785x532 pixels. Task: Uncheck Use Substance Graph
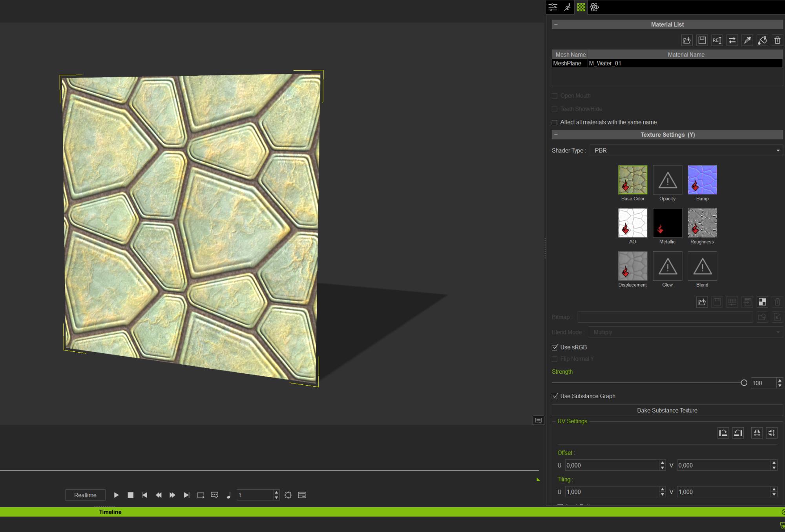[555, 396]
